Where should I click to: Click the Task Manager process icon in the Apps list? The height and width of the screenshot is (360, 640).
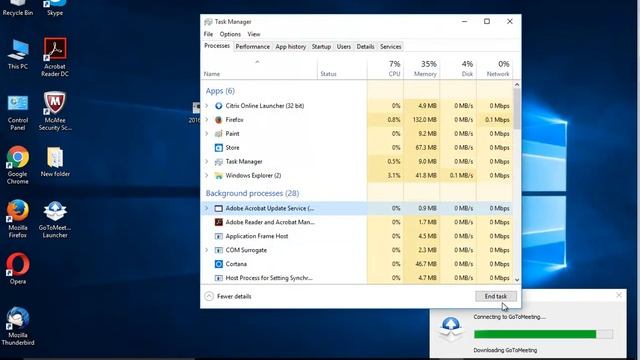(218, 162)
